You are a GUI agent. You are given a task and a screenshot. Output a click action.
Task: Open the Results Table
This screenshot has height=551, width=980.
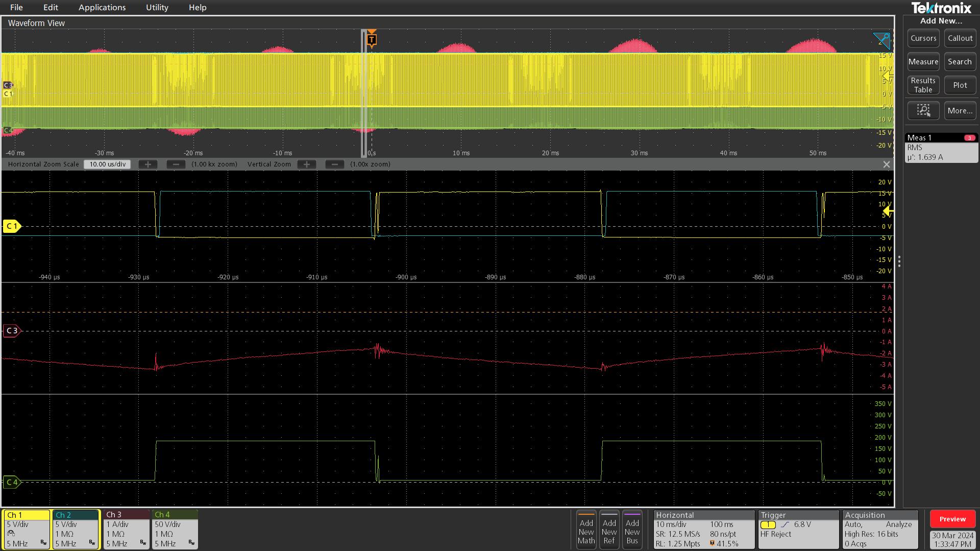click(923, 85)
